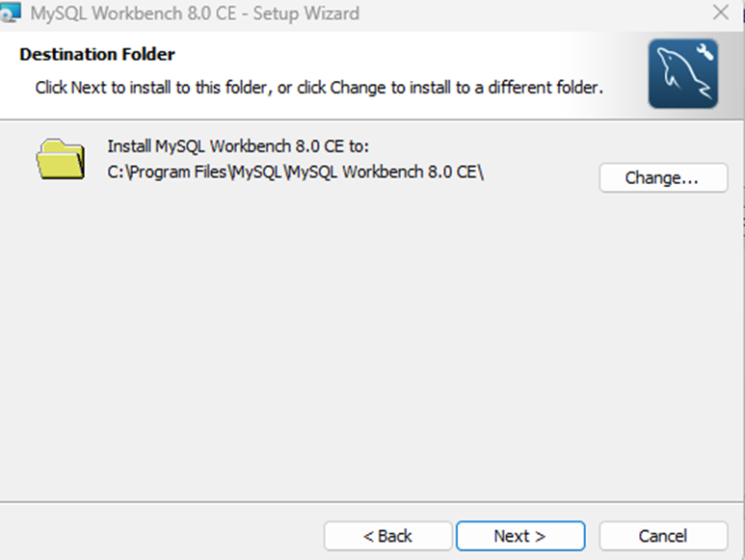Click the yellow folder icon
Screen dimensions: 745x560
[x=63, y=159]
